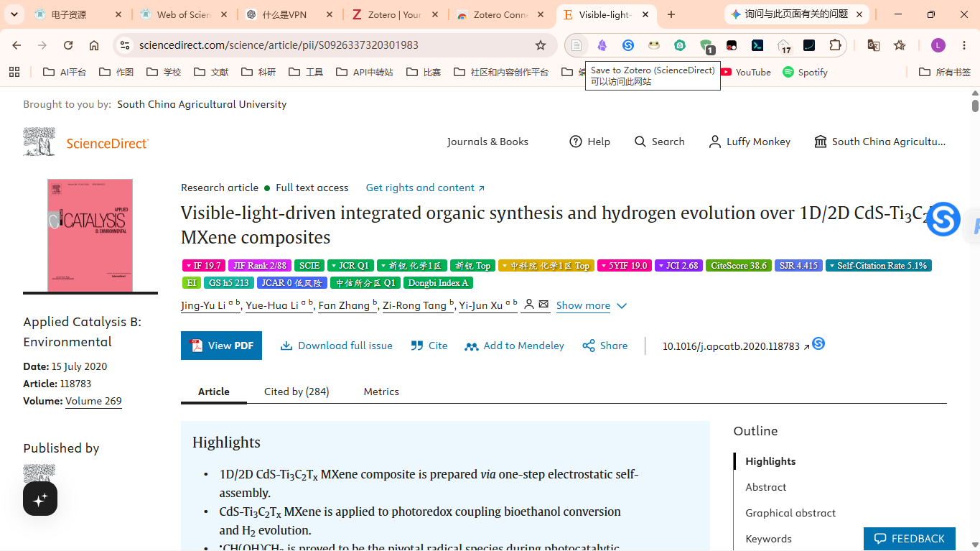Image resolution: width=980 pixels, height=551 pixels.
Task: Switch to the Metrics tab
Action: (381, 392)
